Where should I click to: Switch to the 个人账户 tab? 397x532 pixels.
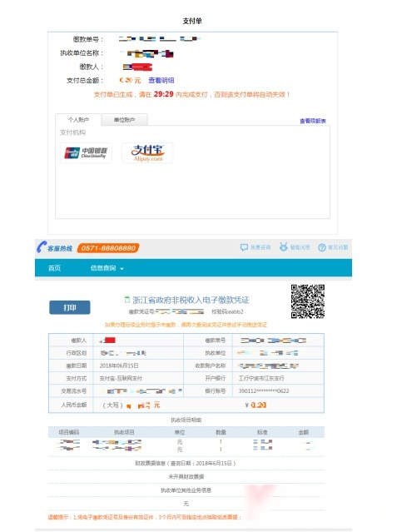[78, 120]
